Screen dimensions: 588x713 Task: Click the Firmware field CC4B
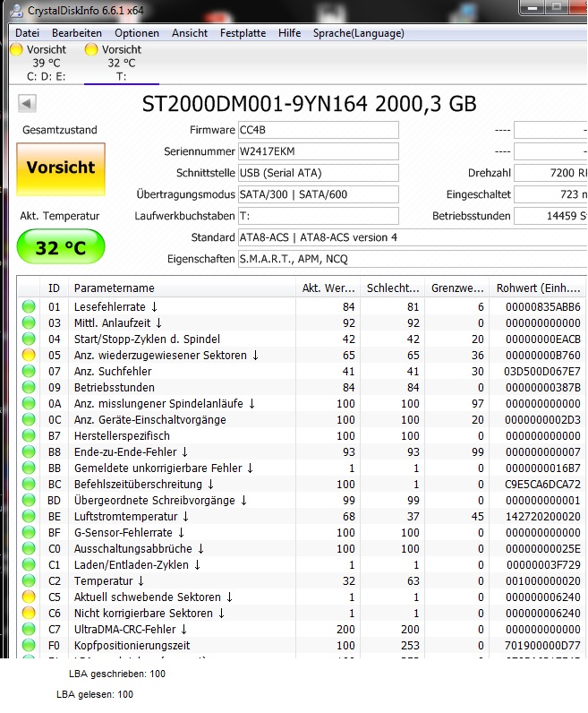point(319,130)
